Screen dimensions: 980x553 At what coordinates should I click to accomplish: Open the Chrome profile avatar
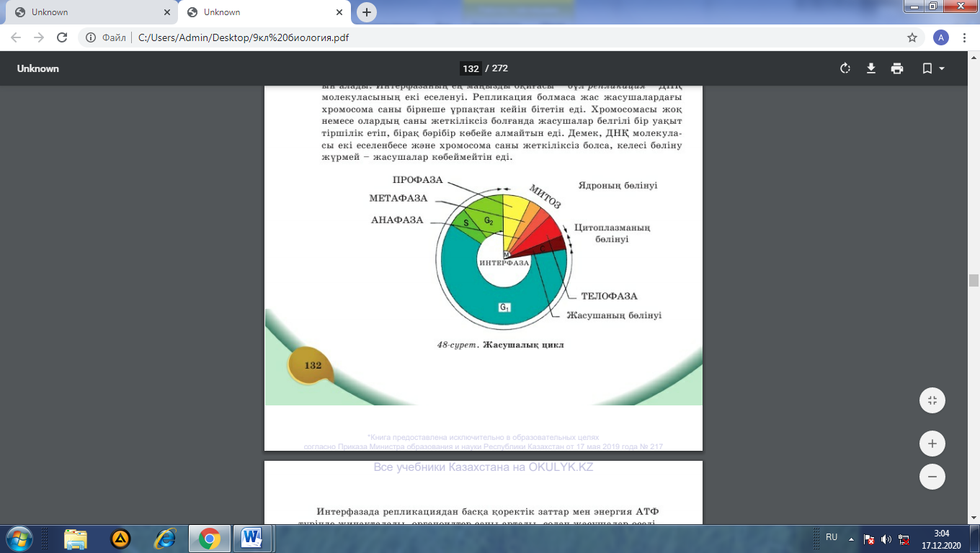(940, 37)
